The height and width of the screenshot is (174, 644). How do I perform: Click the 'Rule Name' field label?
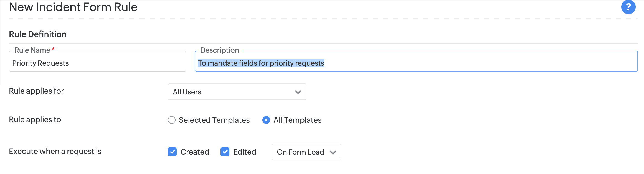(32, 50)
